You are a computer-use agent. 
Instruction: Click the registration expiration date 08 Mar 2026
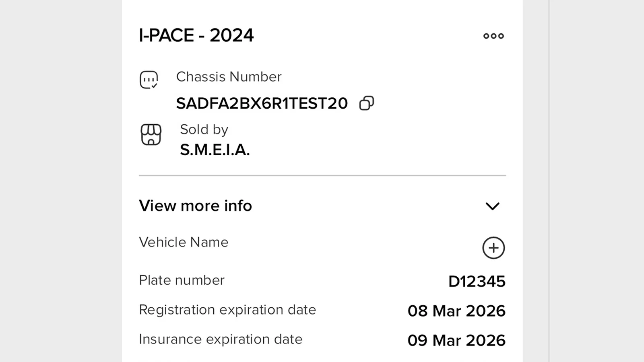point(456,311)
